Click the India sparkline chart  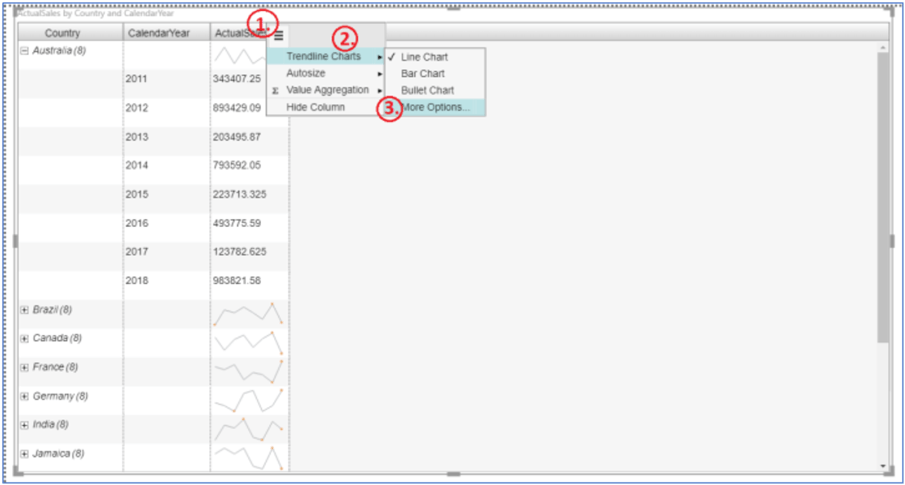(x=248, y=429)
